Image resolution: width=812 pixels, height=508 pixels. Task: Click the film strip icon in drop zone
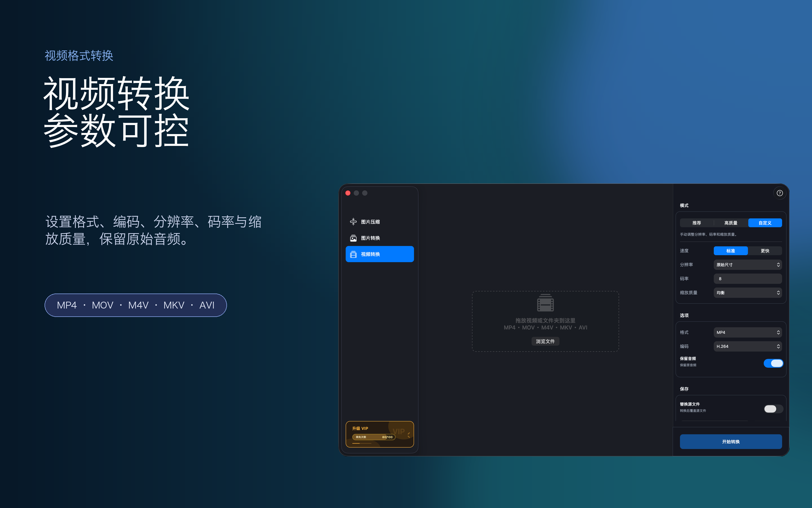[x=545, y=302]
